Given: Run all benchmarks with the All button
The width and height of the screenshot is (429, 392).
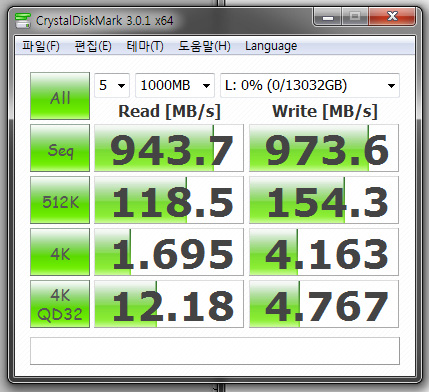Looking at the screenshot, I should coord(60,96).
